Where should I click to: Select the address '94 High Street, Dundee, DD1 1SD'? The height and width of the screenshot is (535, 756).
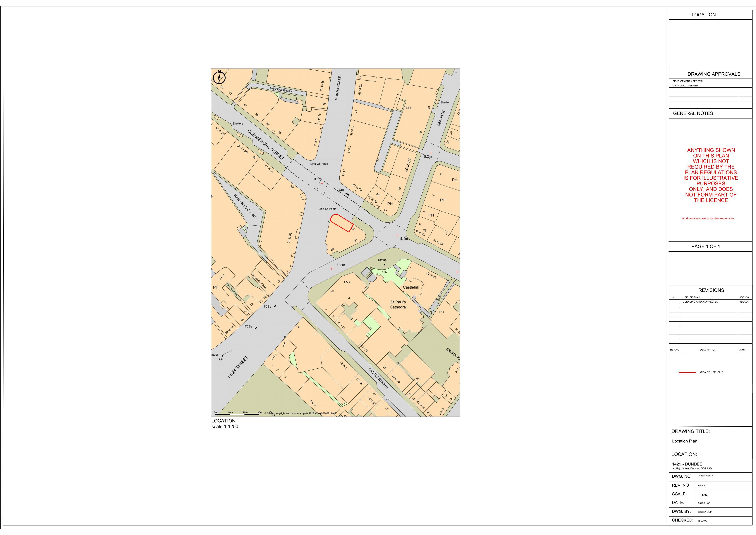pyautogui.click(x=692, y=468)
